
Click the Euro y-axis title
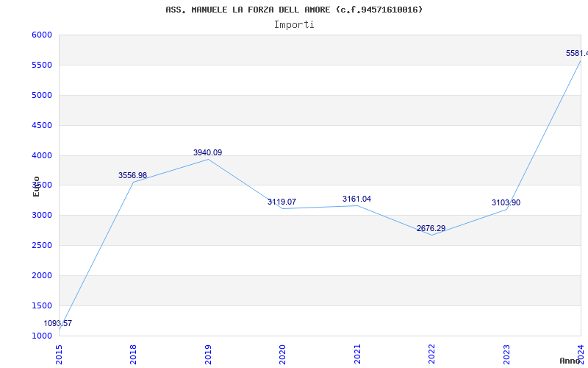pyautogui.click(x=36, y=186)
